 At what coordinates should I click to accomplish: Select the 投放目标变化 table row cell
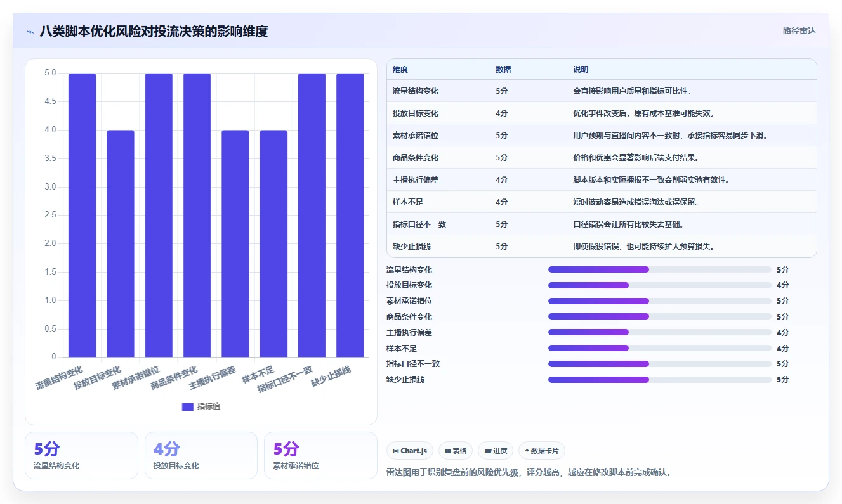[416, 113]
